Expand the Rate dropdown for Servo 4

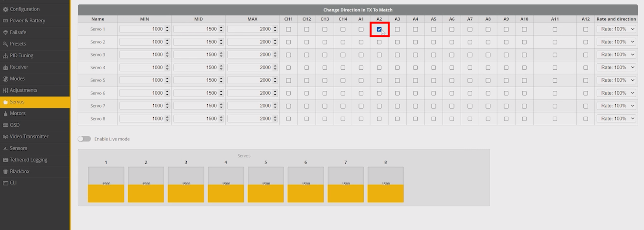616,67
